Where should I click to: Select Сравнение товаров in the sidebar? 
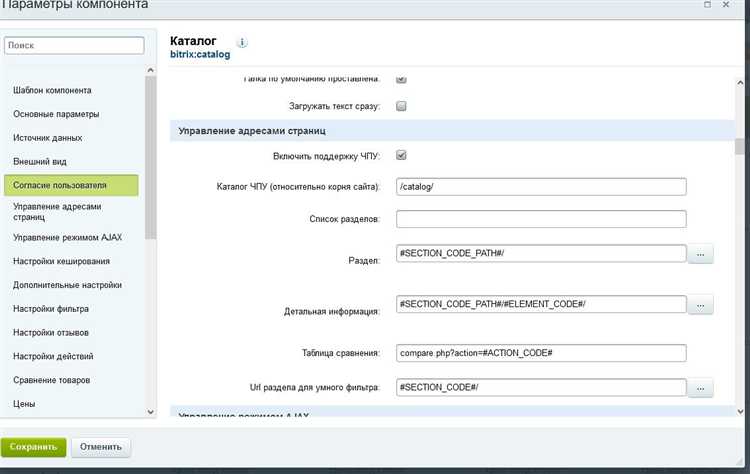(x=51, y=380)
